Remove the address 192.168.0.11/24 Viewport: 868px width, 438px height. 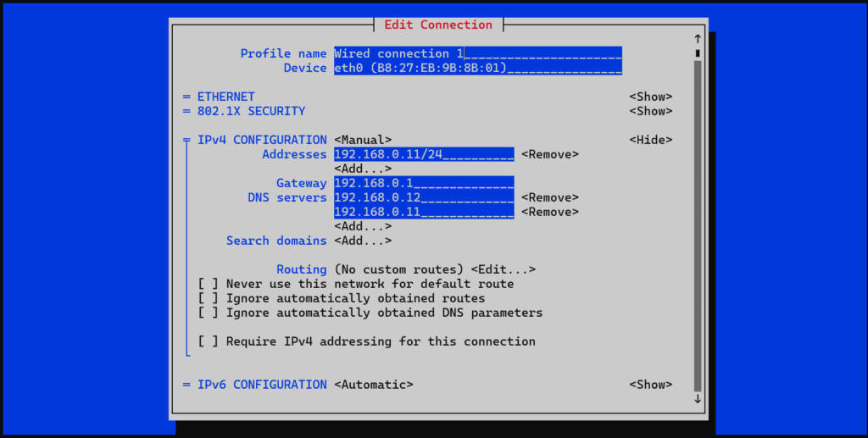click(549, 154)
